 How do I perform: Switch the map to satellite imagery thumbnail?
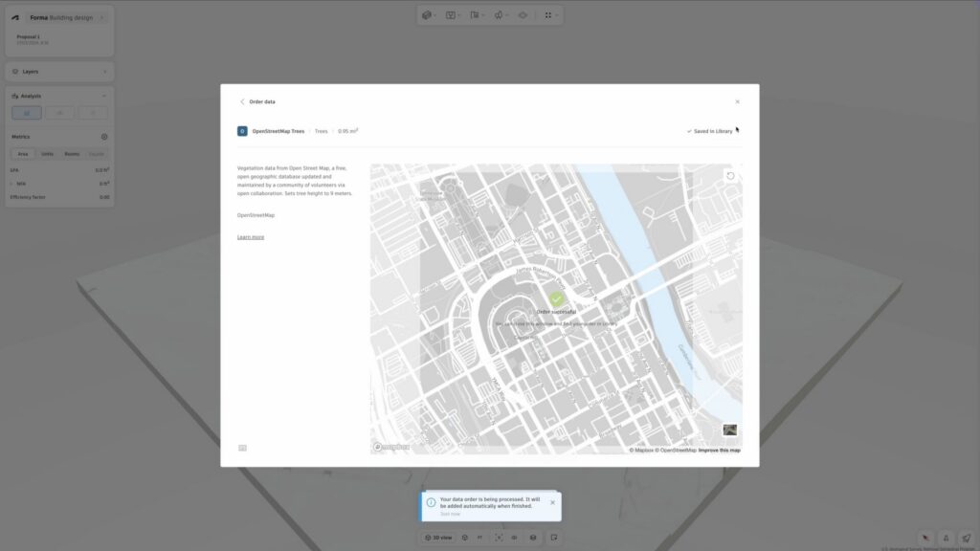pos(729,430)
